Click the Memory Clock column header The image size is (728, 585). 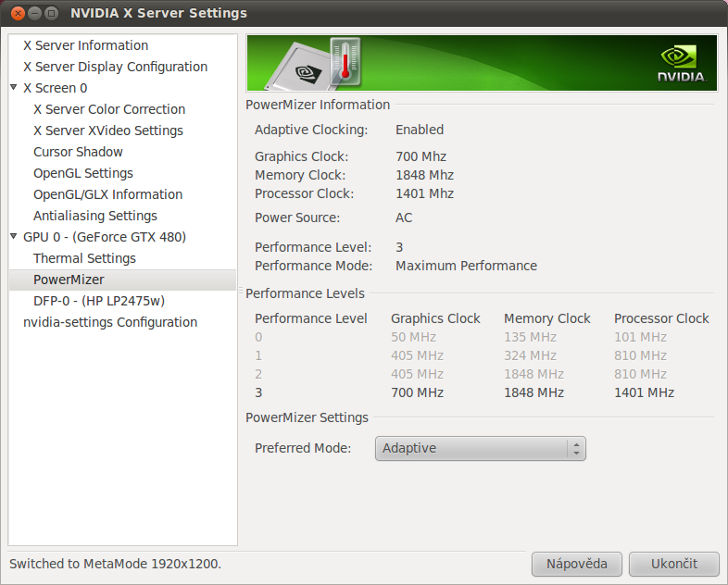[547, 318]
